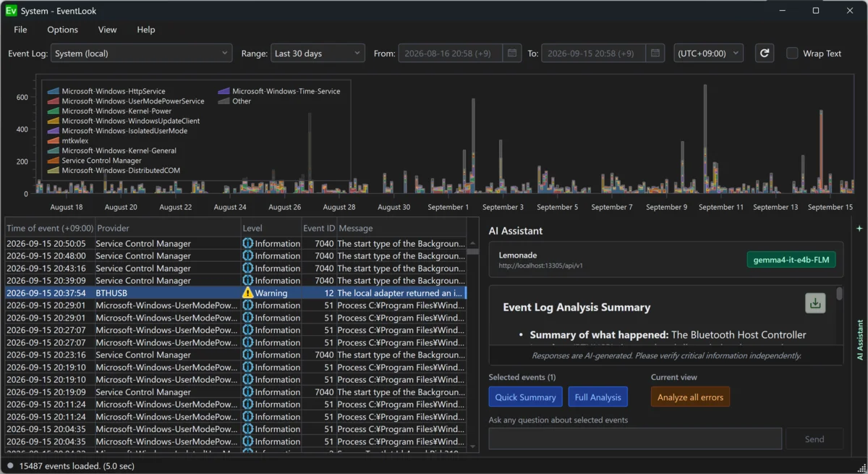This screenshot has height=474, width=868.
Task: Select the event row timestamped 2026-09-15 20:19:09
Action: (x=235, y=392)
